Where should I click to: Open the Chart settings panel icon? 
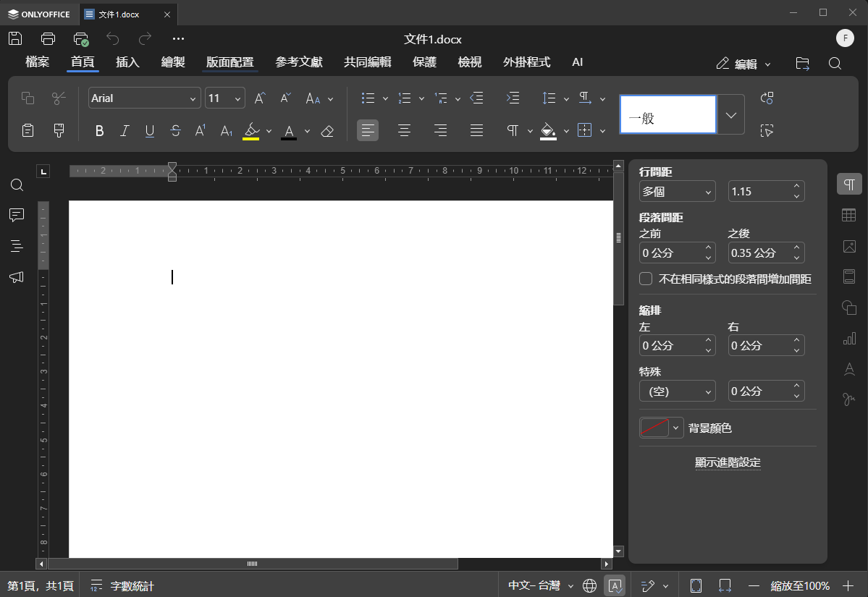click(848, 338)
